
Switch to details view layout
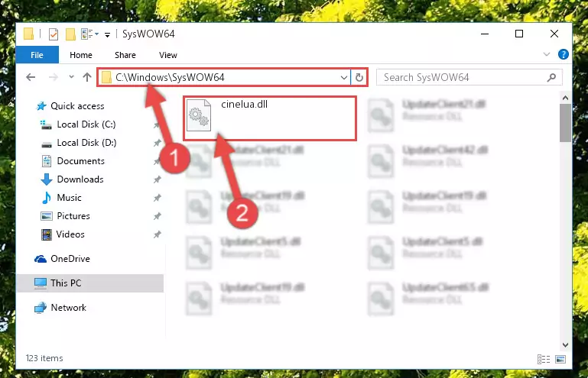544,360
